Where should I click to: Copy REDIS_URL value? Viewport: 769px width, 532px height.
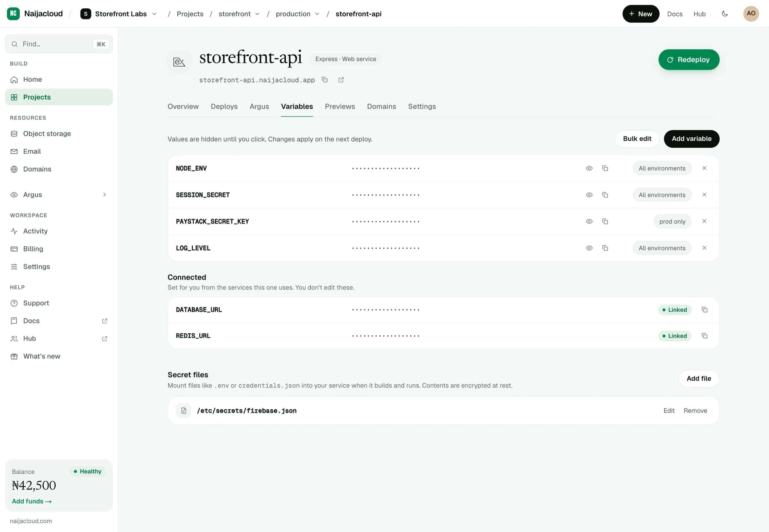tap(704, 336)
